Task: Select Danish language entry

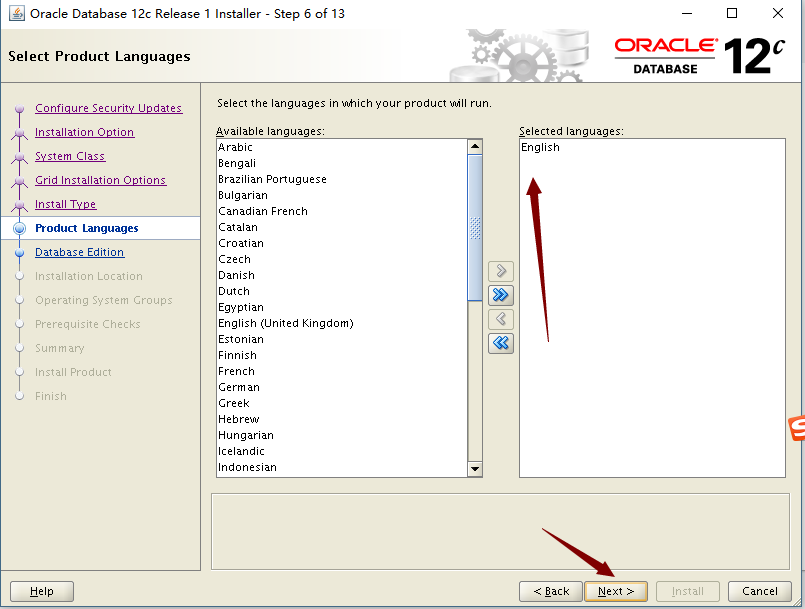Action: click(342, 275)
